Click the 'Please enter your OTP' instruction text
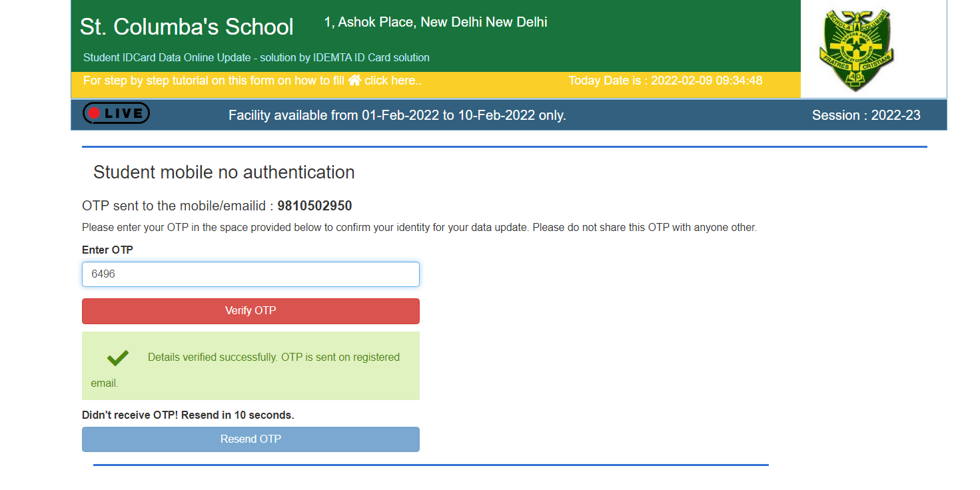This screenshot has width=980, height=490. click(x=419, y=228)
